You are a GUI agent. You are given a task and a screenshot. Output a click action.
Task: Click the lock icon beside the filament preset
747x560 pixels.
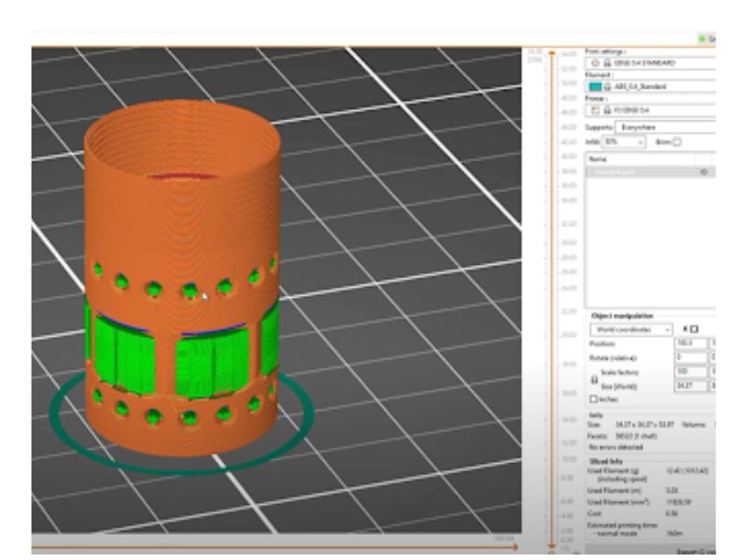608,87
